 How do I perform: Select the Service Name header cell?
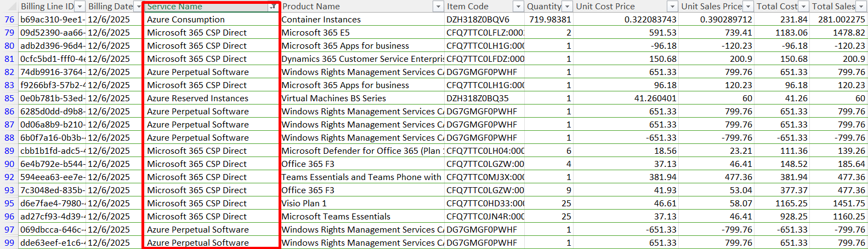tap(212, 7)
